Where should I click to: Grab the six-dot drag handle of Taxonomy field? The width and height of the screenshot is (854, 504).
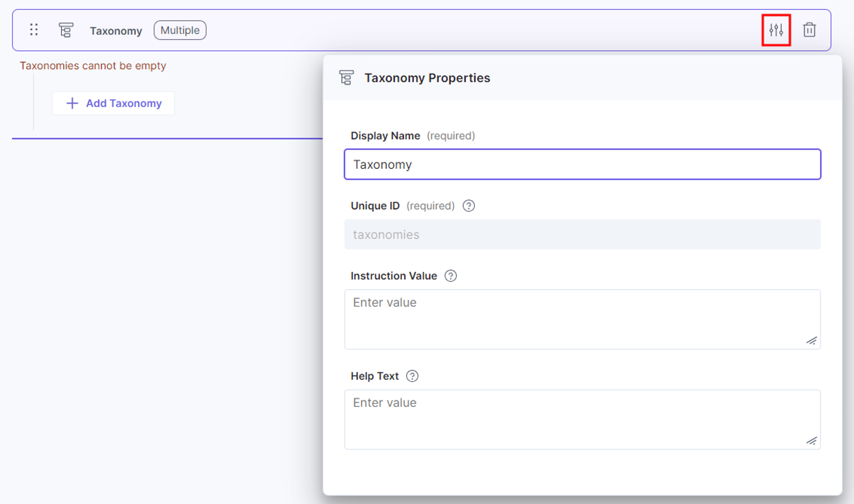coord(34,30)
